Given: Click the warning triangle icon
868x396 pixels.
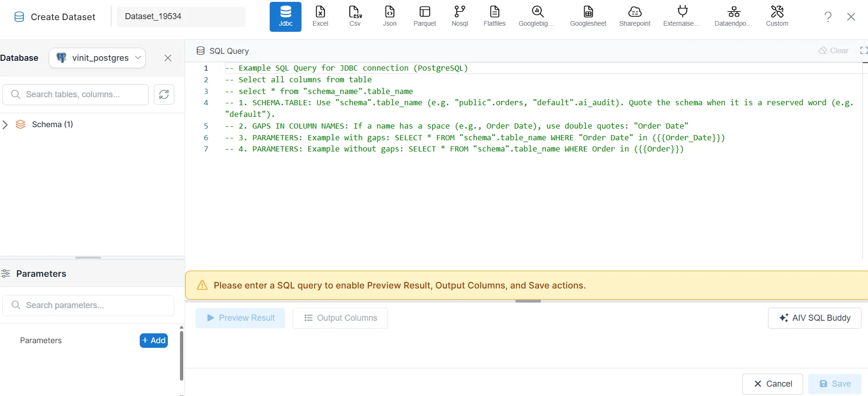Looking at the screenshot, I should 202,285.
